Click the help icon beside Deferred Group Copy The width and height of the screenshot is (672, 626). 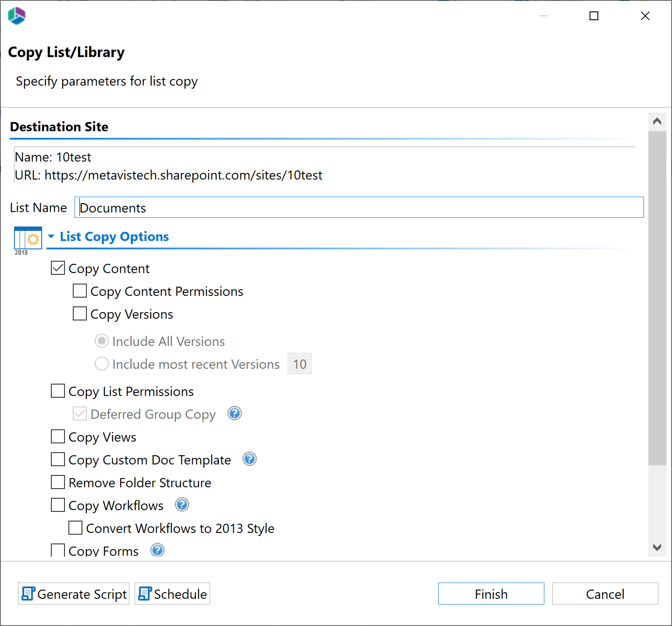tap(235, 414)
